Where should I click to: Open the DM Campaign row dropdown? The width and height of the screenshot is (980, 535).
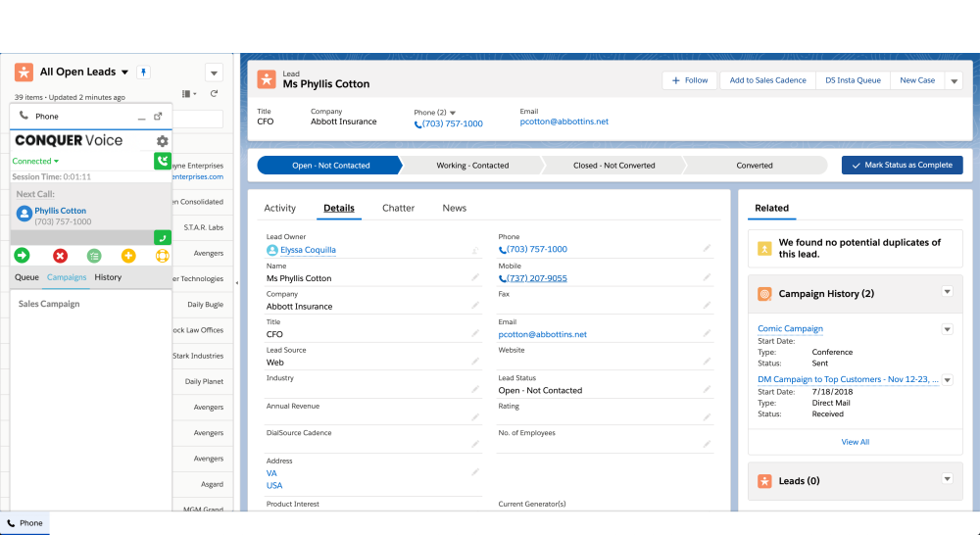point(947,380)
